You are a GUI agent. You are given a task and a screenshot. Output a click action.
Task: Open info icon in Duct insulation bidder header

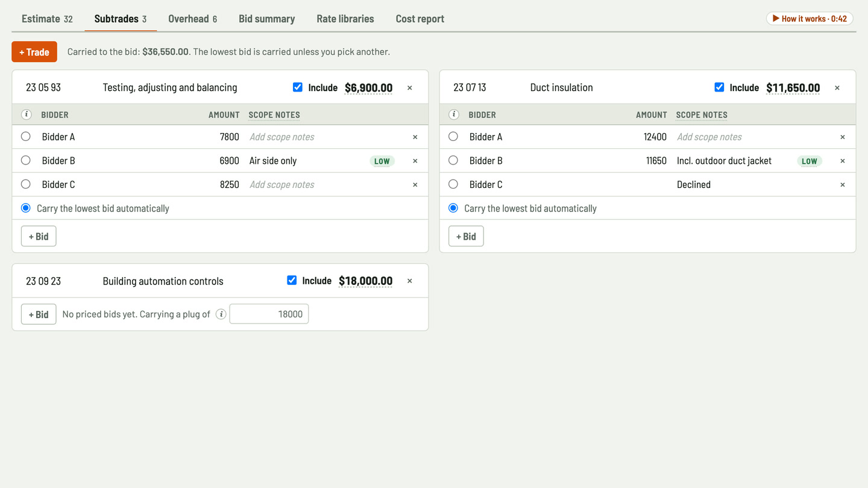click(x=454, y=114)
